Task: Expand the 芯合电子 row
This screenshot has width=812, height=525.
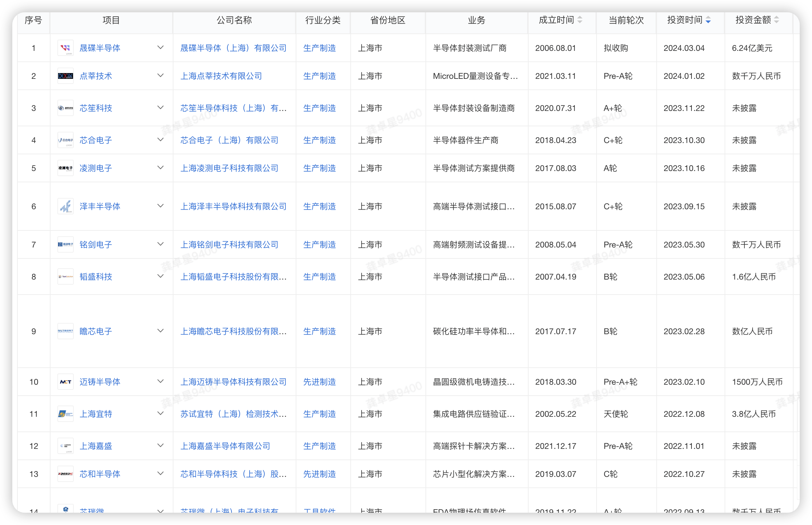Action: point(160,140)
